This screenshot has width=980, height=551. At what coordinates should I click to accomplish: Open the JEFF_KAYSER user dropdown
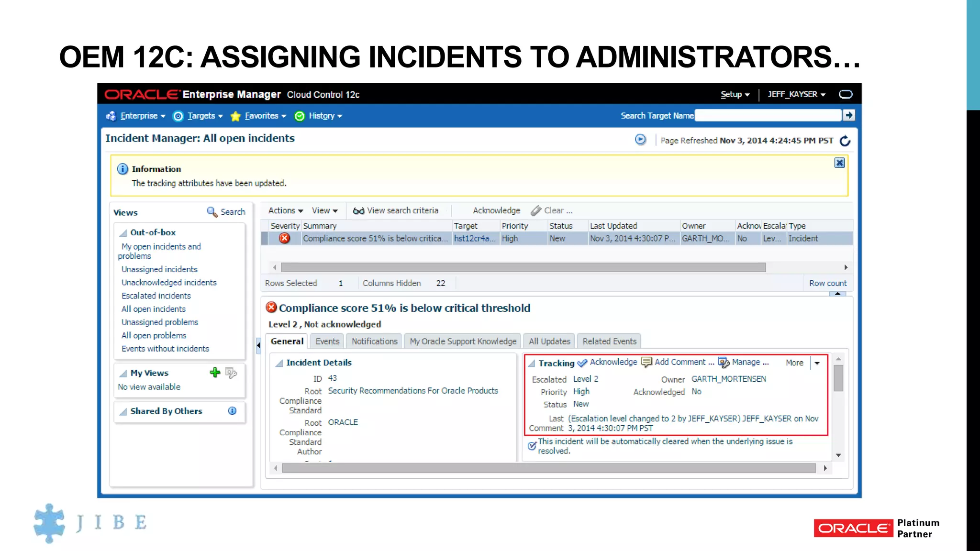(797, 94)
